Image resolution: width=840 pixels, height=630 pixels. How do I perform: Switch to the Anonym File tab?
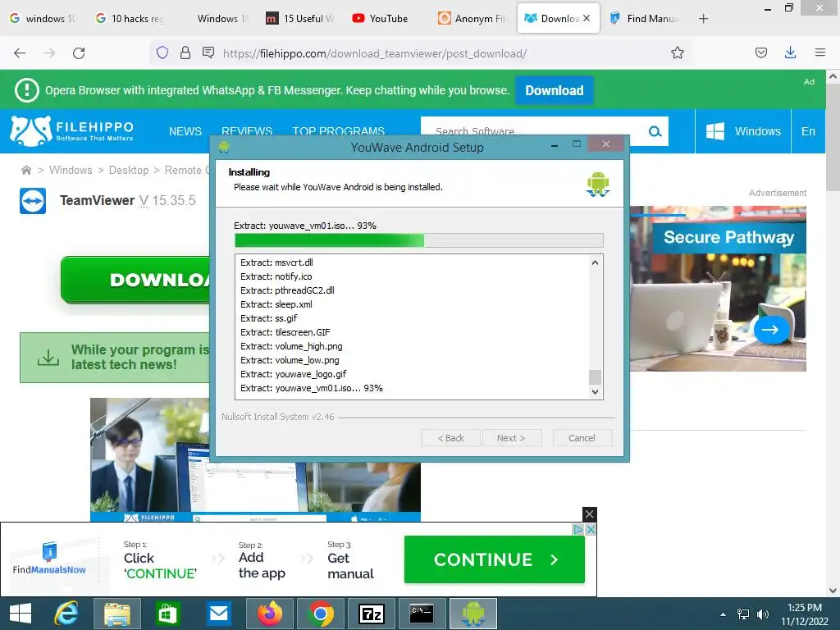pos(472,19)
